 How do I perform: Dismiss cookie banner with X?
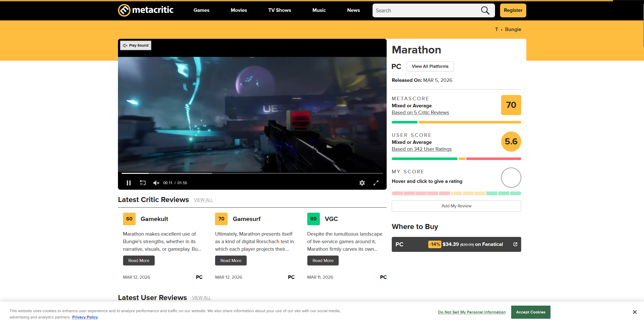[x=634, y=312]
